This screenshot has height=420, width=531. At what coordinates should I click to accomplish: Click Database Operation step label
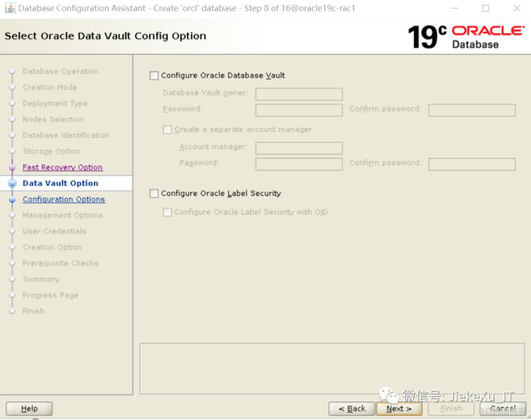pyautogui.click(x=60, y=72)
